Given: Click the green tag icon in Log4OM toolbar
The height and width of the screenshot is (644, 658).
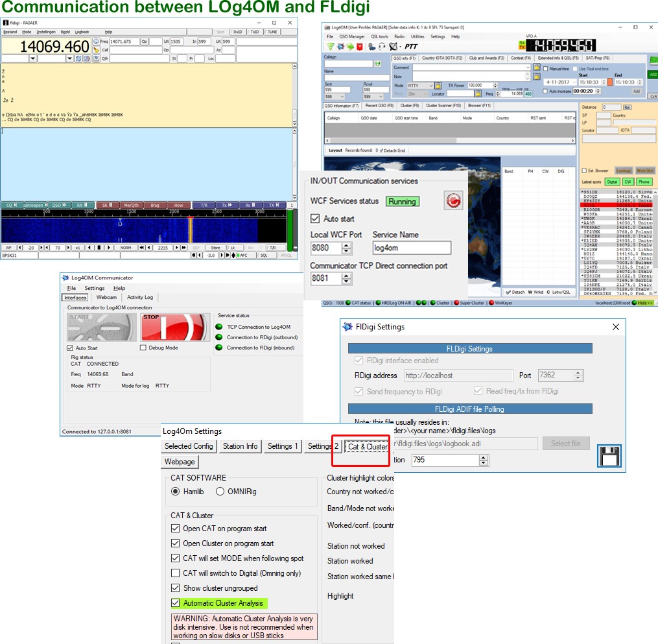Looking at the screenshot, I should click(x=349, y=47).
